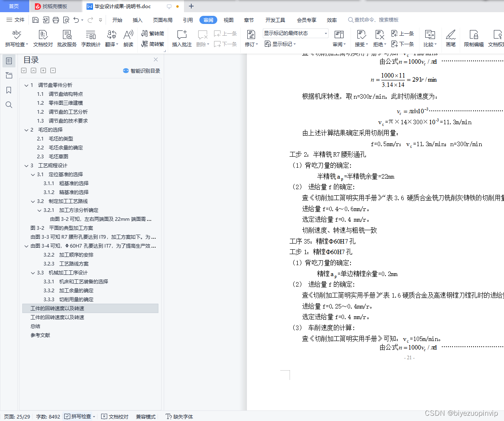
Task: Open 会员专享 ribbon tab
Action: [x=307, y=20]
